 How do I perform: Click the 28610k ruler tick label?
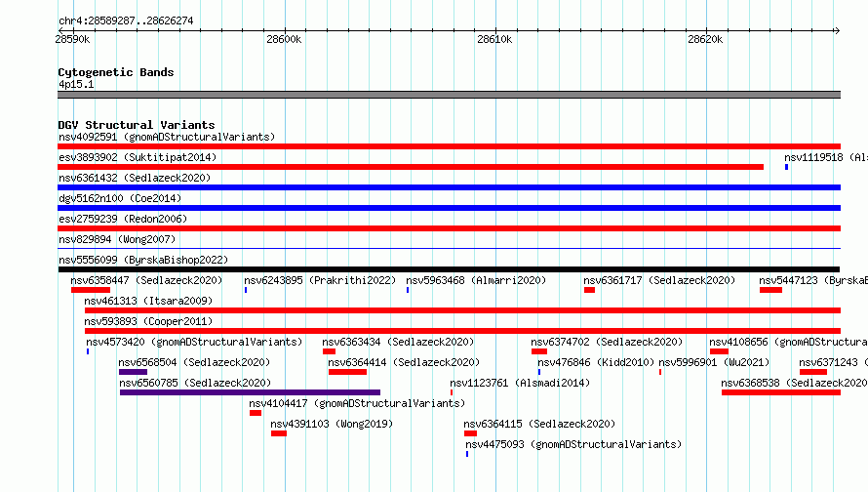click(494, 39)
